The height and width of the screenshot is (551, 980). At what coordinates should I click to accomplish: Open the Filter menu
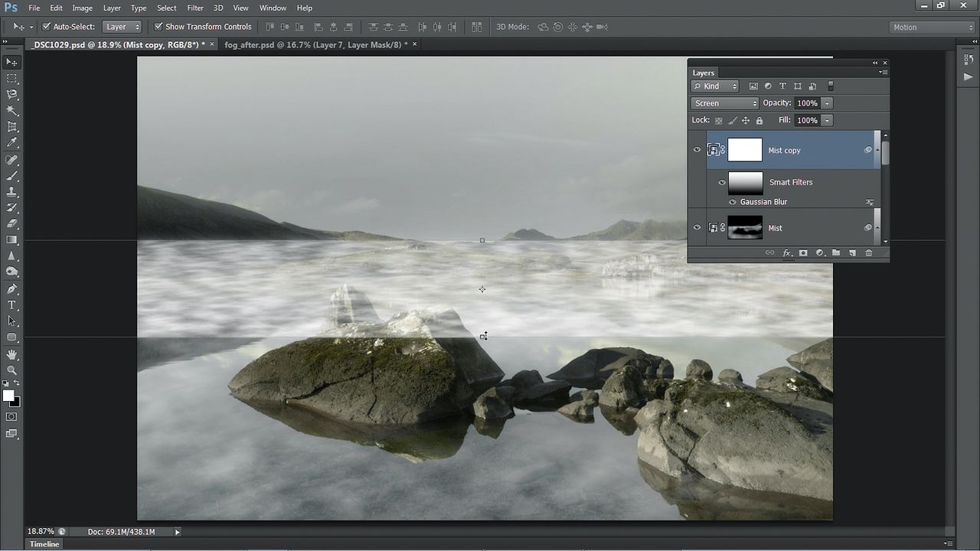195,8
